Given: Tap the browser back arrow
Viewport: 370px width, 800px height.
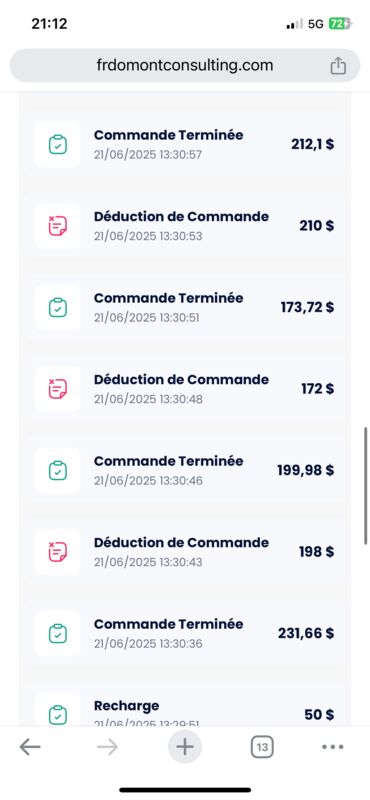Looking at the screenshot, I should coord(30,747).
